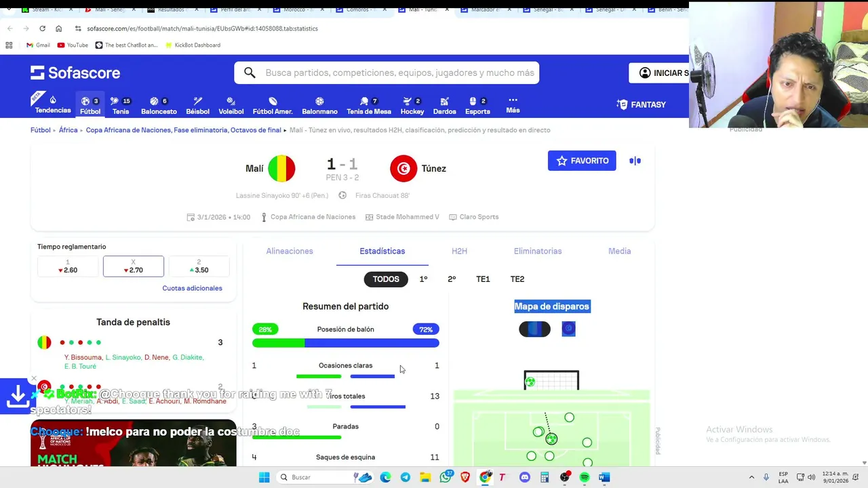
Task: Filter statistics to 1º half
Action: click(x=423, y=279)
